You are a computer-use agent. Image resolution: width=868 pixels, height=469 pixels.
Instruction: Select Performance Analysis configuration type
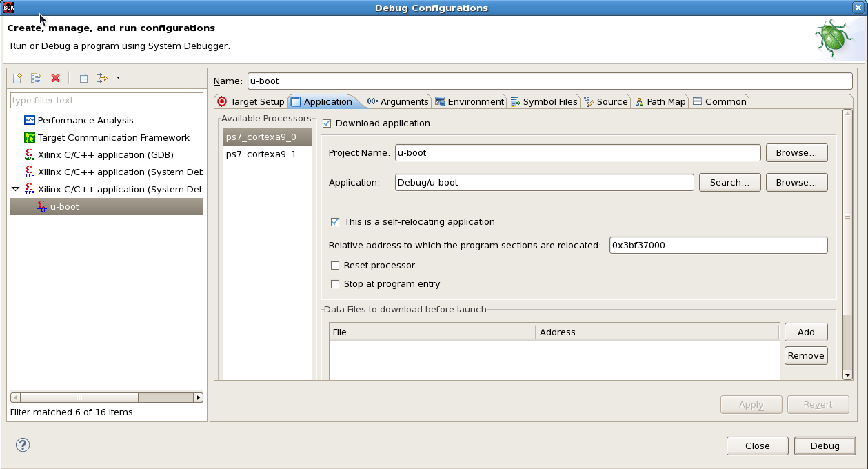[x=85, y=120]
